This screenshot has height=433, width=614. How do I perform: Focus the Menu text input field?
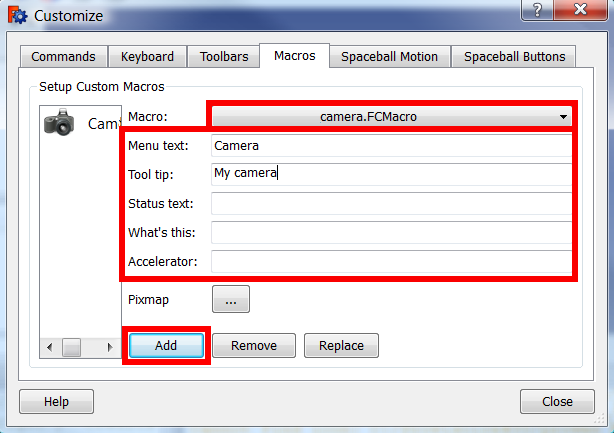tap(391, 146)
